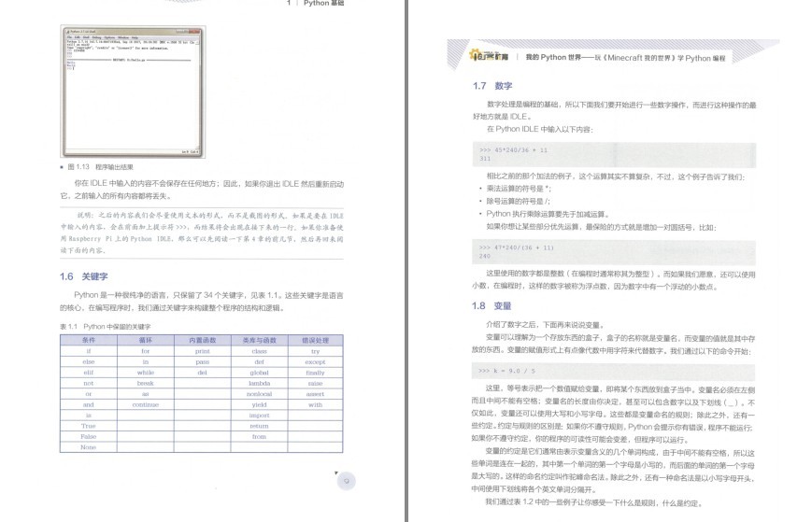The image size is (812, 522).
Task: Select the heading '1.6 关键字'
Action: pos(84,276)
